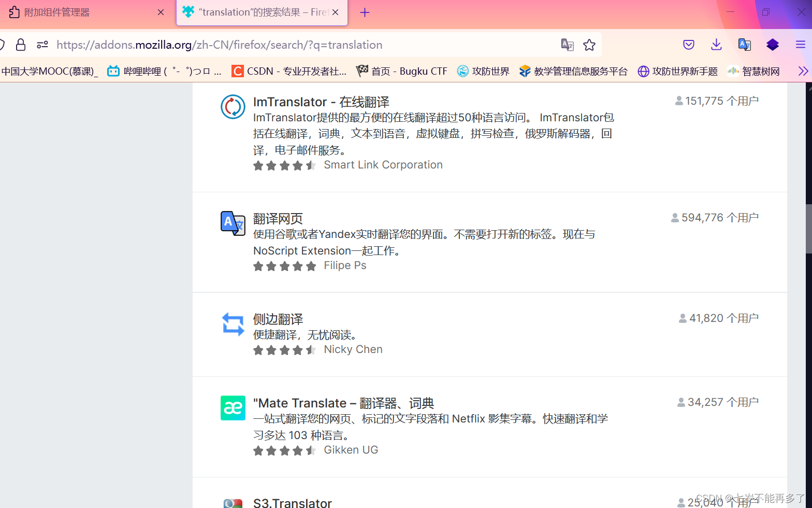Open the Firefox hamburger menu
The width and height of the screenshot is (812, 508).
click(801, 45)
